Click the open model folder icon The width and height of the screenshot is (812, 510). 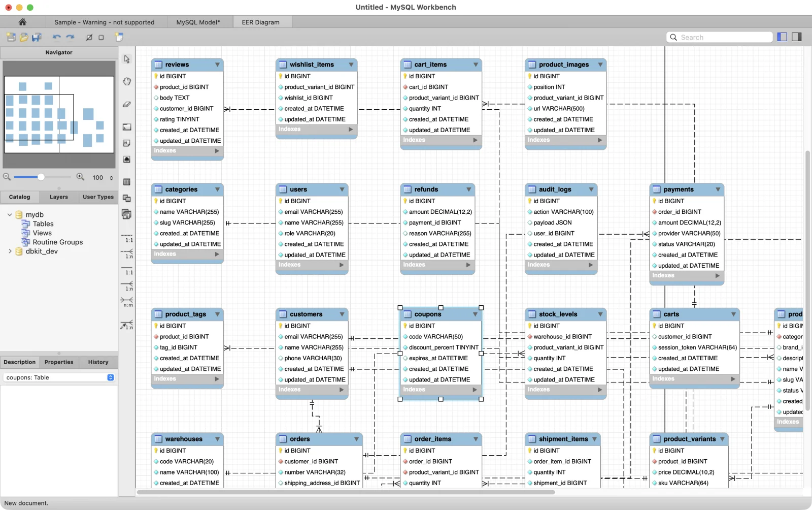point(24,37)
